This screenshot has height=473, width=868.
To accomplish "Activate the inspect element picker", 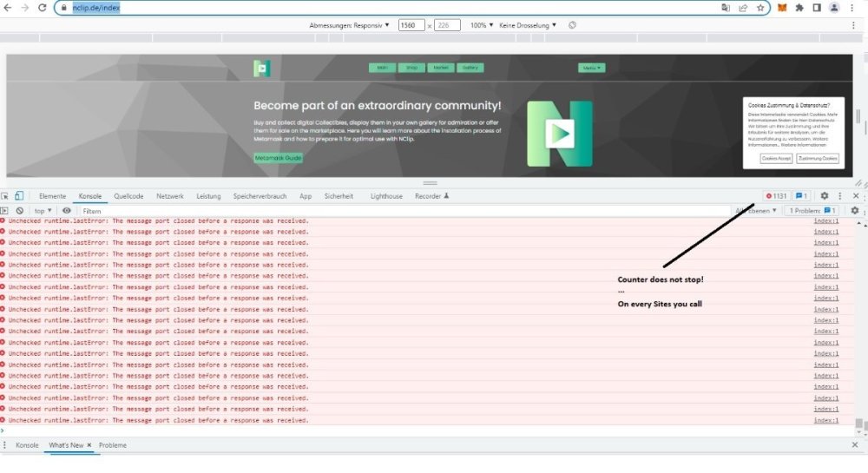I will tap(5, 196).
